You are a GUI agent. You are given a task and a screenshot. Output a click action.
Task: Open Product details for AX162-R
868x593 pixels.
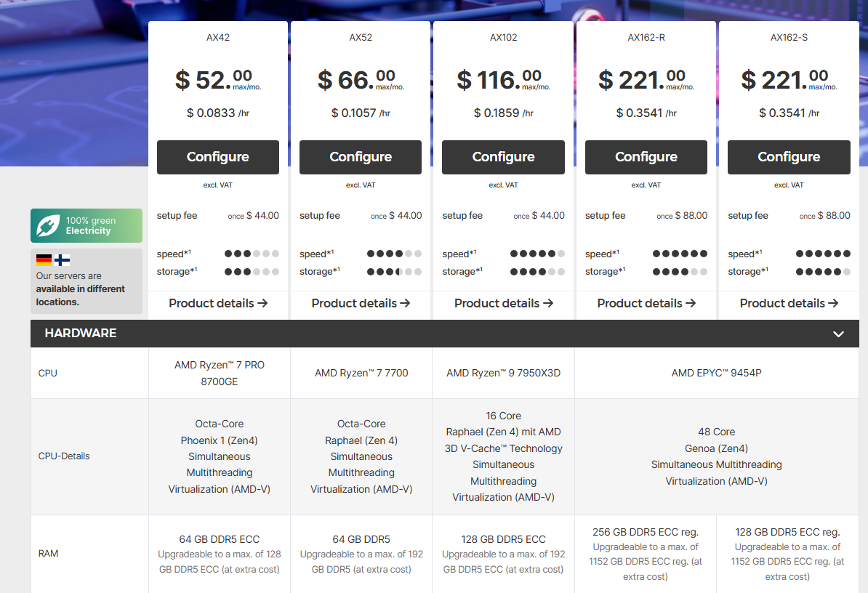point(646,303)
